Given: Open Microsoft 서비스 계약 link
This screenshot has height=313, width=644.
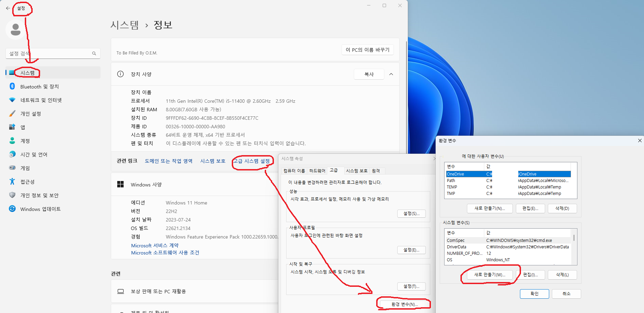Looking at the screenshot, I should pyautogui.click(x=155, y=245).
